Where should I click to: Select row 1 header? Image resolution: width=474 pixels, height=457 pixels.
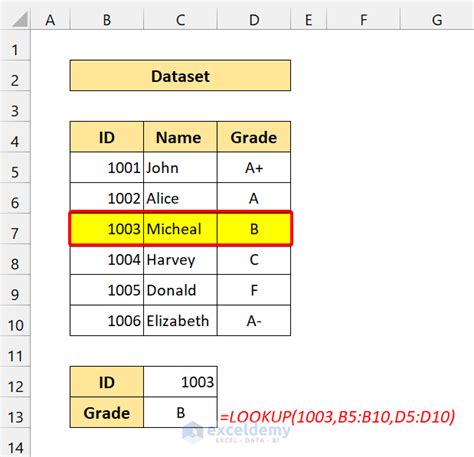pyautogui.click(x=15, y=45)
